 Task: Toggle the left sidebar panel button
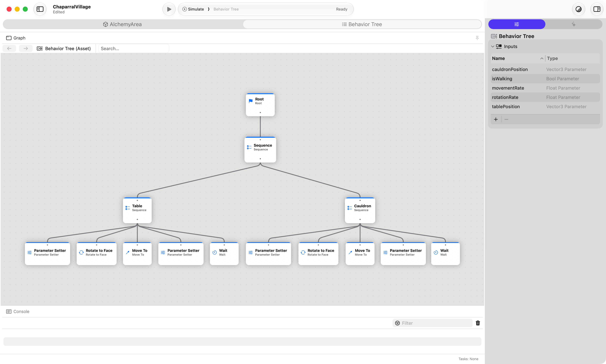pos(40,9)
